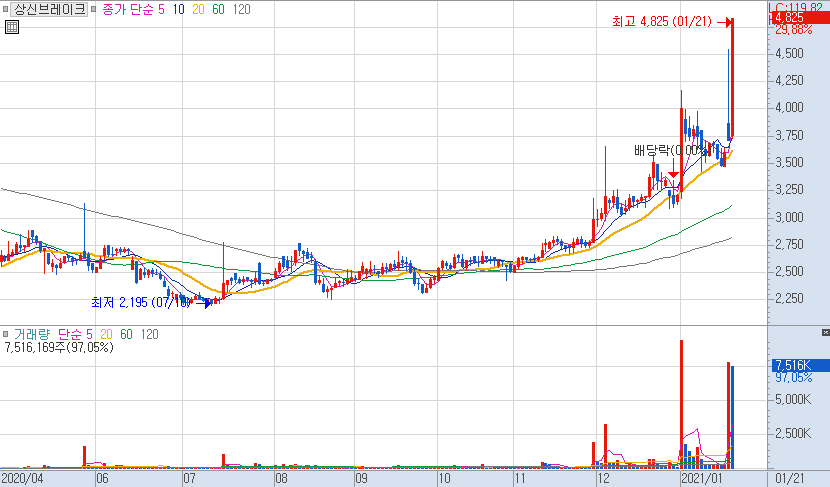Click the 4,000 price axis label

click(x=789, y=107)
